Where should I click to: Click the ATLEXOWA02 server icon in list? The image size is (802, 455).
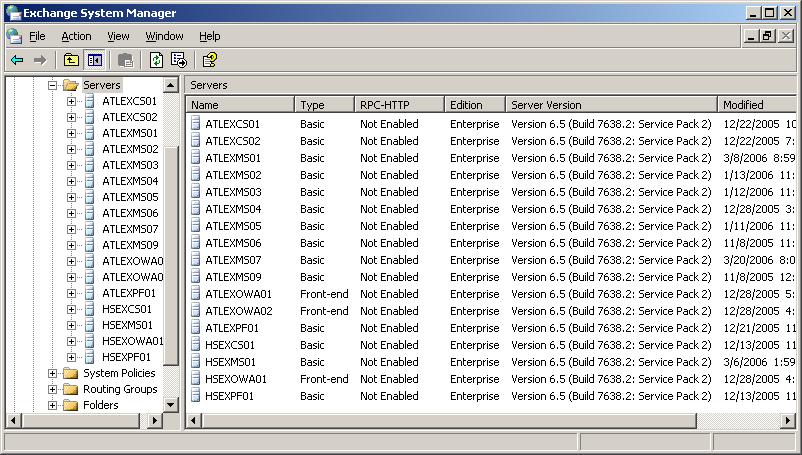(x=195, y=311)
